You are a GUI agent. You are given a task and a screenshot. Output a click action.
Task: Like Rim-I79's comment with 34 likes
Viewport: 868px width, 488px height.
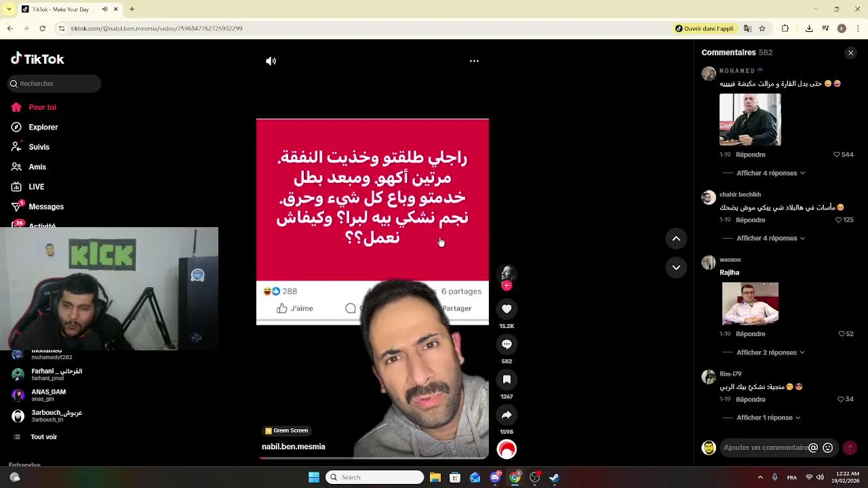(841, 399)
